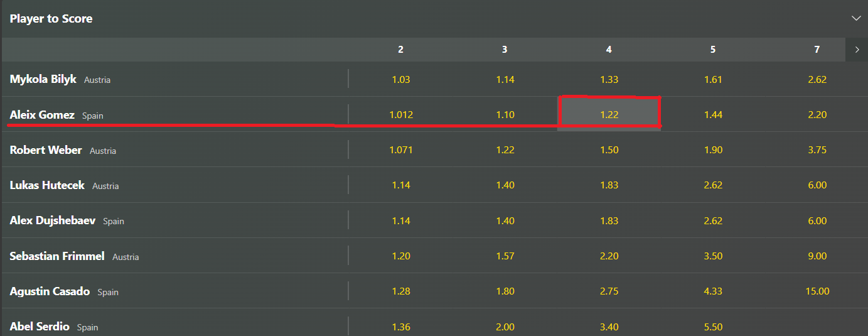The width and height of the screenshot is (868, 336).
Task: Open Mykola Bilyk player name
Action: pos(43,79)
